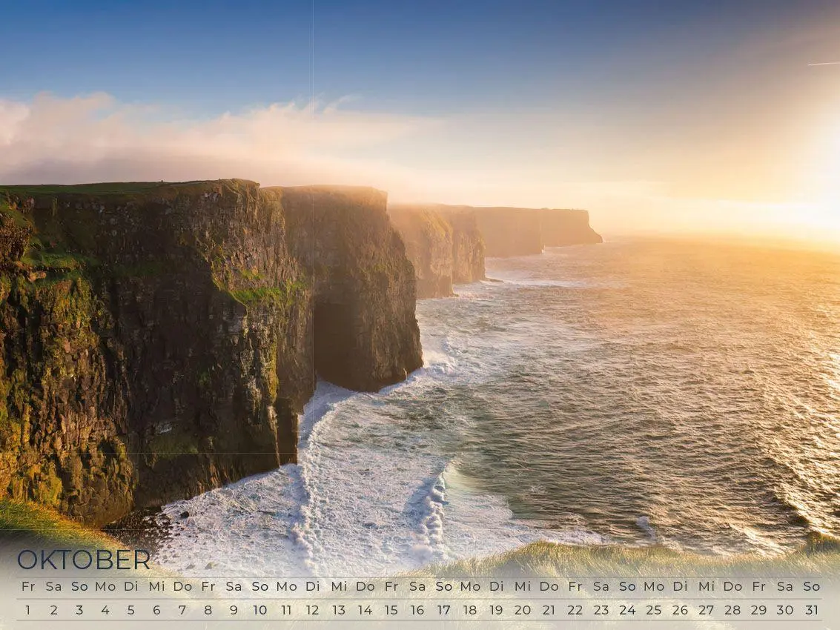
Task: Choose date number 17
Action: pyautogui.click(x=443, y=610)
